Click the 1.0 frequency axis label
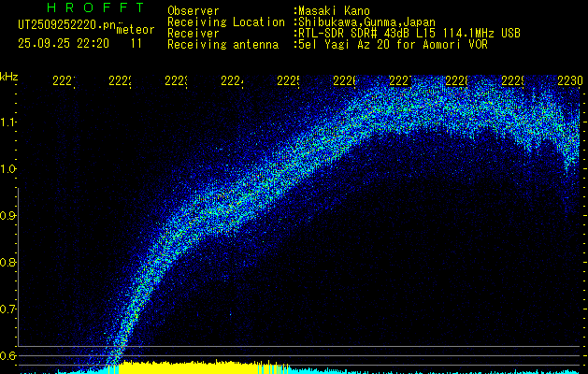The image size is (588, 374). [x=8, y=169]
